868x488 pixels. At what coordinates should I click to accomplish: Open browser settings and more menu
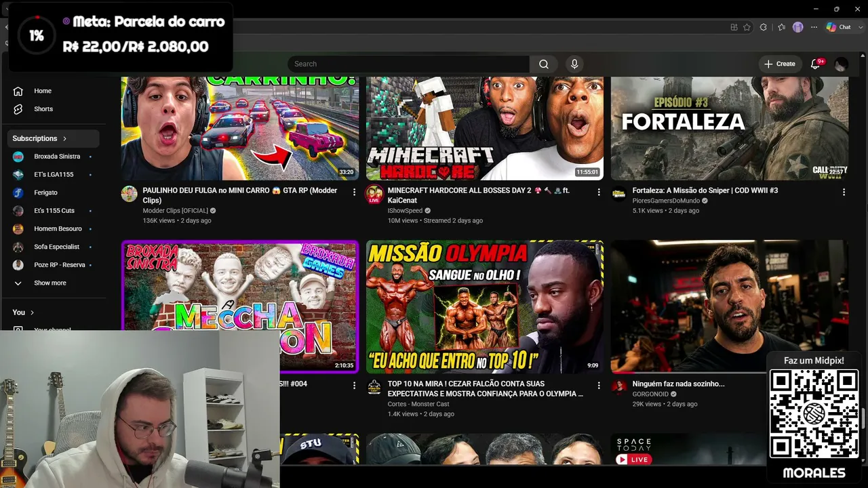tap(814, 27)
